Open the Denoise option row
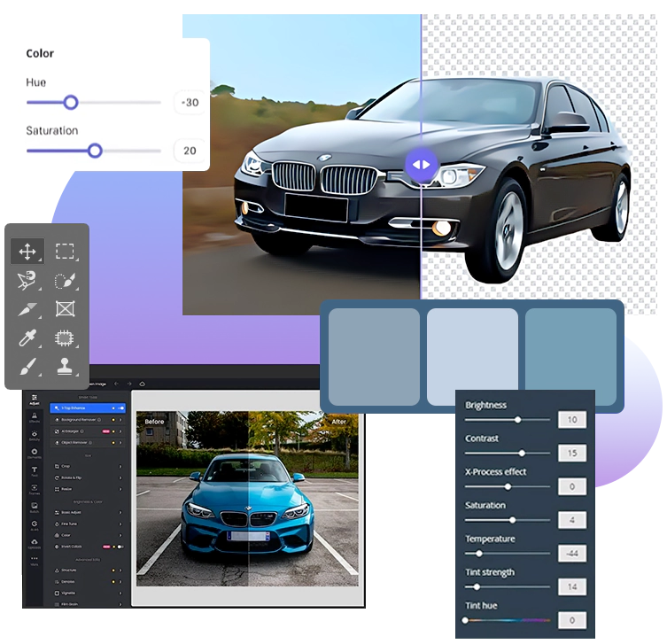667x644 pixels. click(88, 581)
